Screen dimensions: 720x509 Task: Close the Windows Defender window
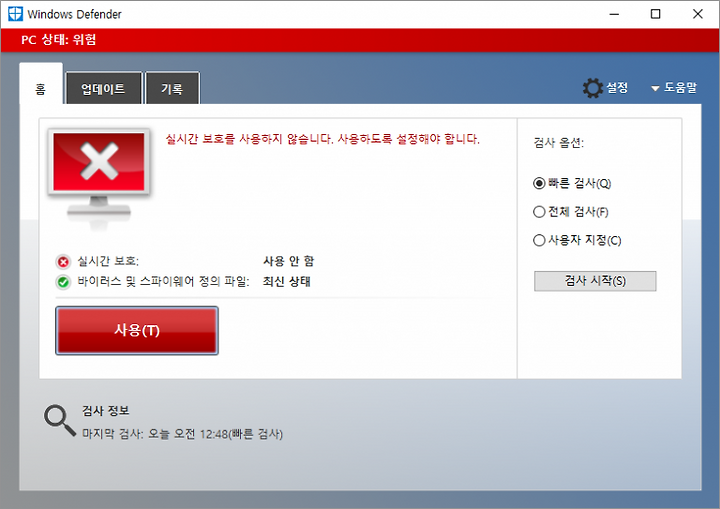698,14
